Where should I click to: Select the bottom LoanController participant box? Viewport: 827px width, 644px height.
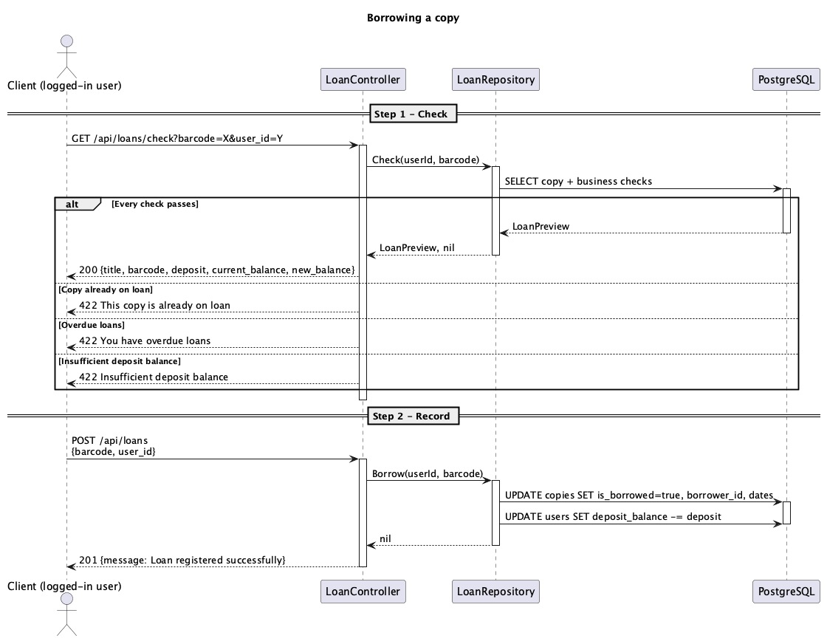[363, 592]
